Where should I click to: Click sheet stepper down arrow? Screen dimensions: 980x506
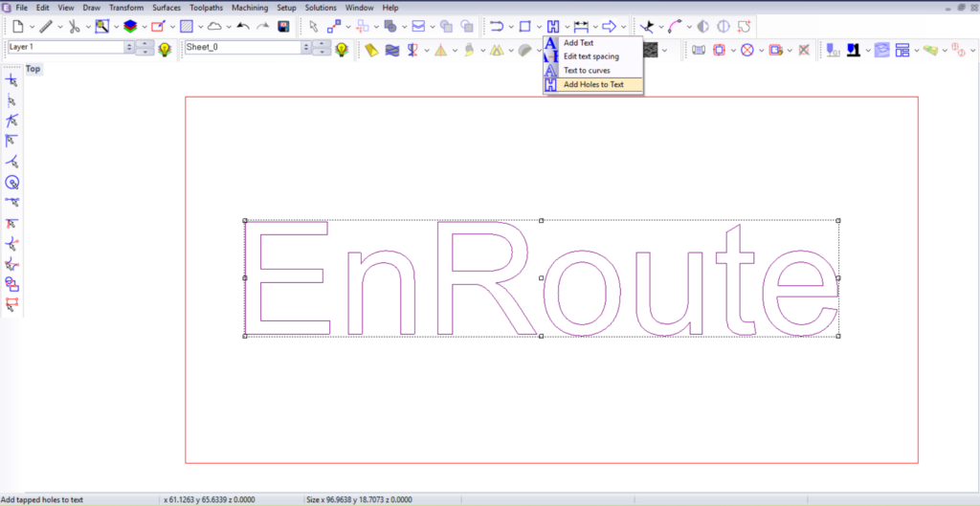tap(322, 52)
